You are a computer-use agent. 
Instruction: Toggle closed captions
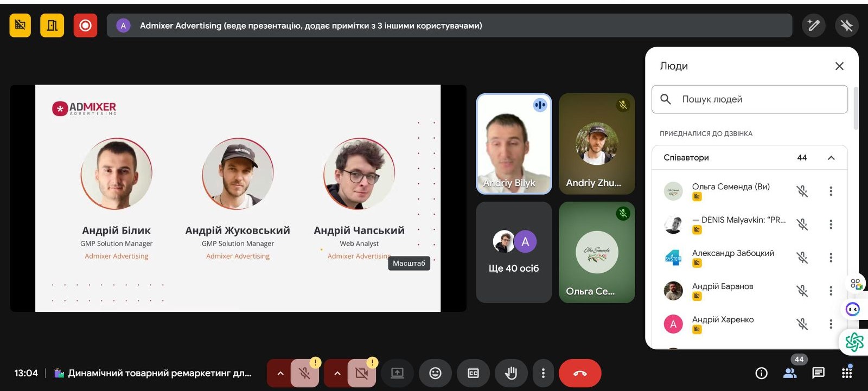coord(473,373)
